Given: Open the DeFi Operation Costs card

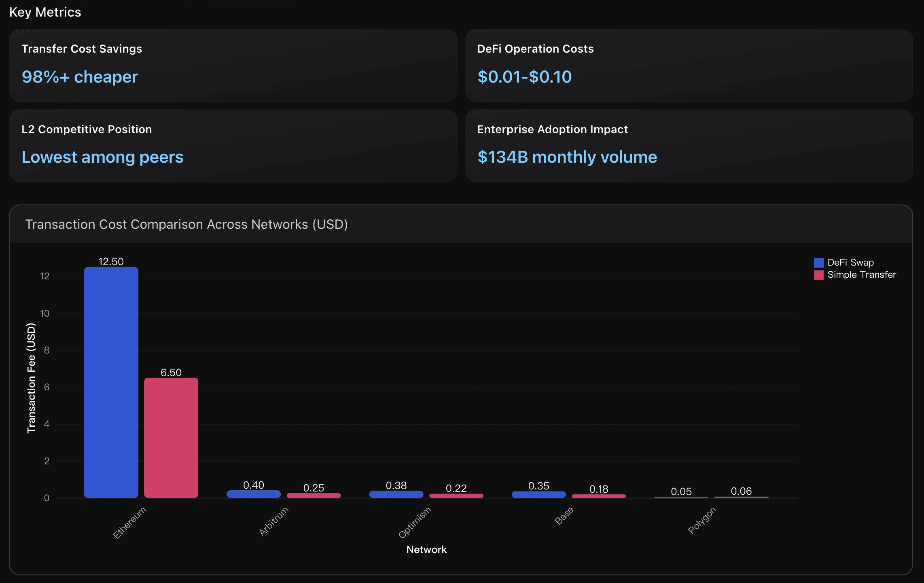Looking at the screenshot, I should [689, 65].
